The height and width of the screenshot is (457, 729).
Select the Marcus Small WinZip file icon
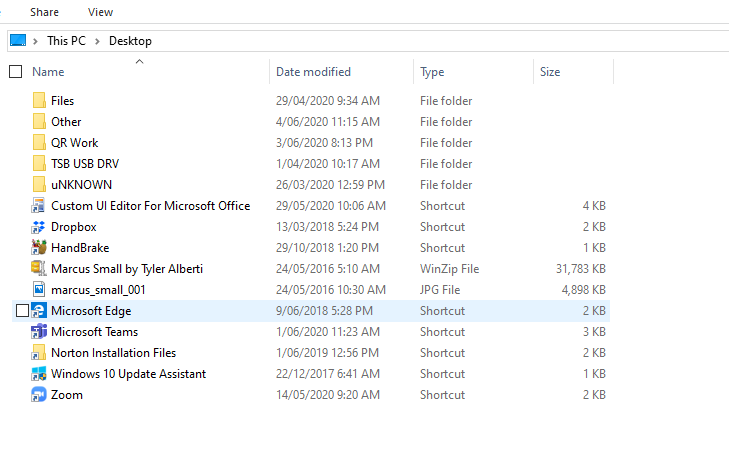39,269
